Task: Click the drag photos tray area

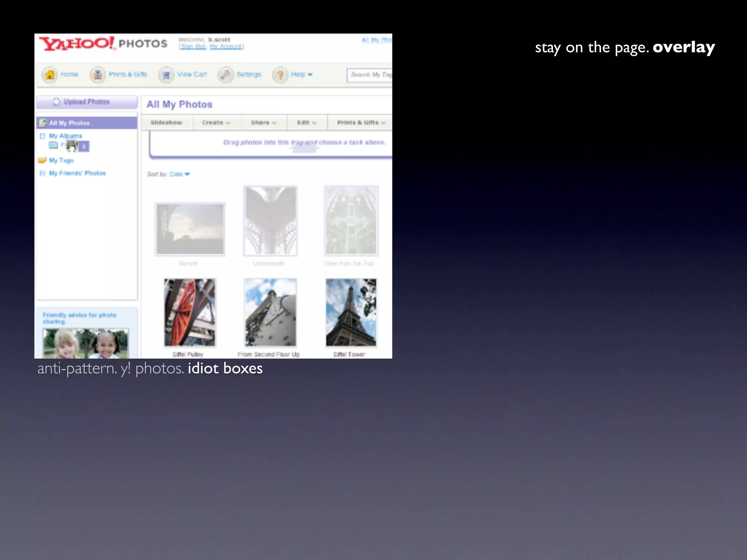Action: (271, 145)
